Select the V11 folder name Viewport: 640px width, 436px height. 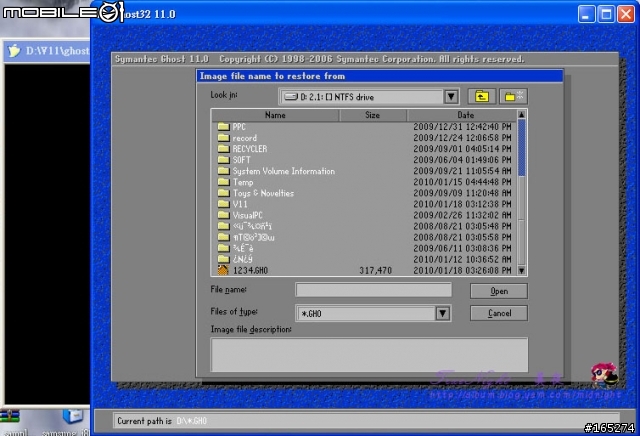240,204
